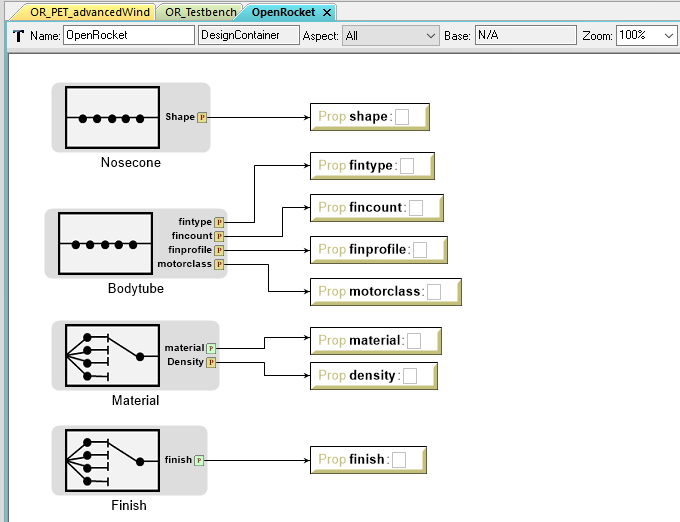Click the Nosecone label text
The image size is (680, 522).
pos(131,163)
